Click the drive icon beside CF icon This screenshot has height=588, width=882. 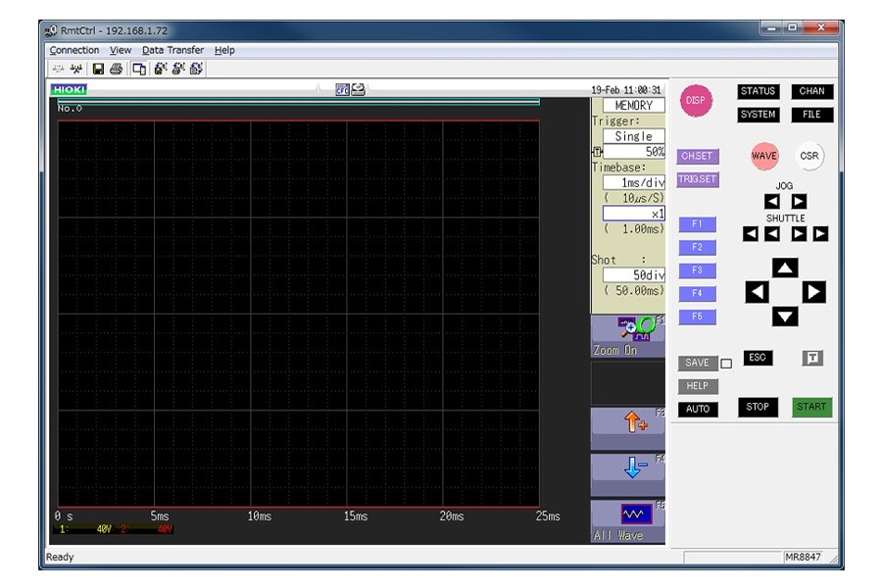pyautogui.click(x=358, y=89)
